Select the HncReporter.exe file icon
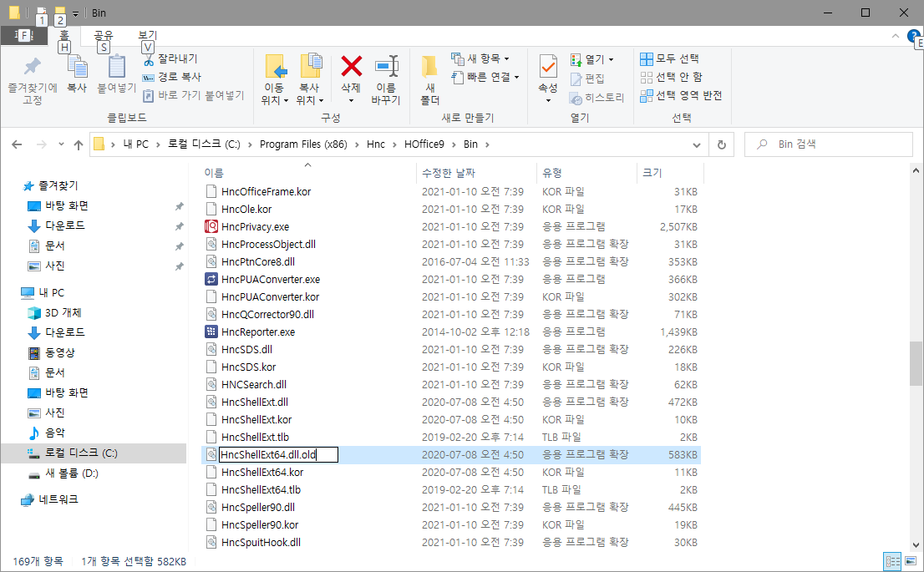The height and width of the screenshot is (572, 924). [x=211, y=332]
